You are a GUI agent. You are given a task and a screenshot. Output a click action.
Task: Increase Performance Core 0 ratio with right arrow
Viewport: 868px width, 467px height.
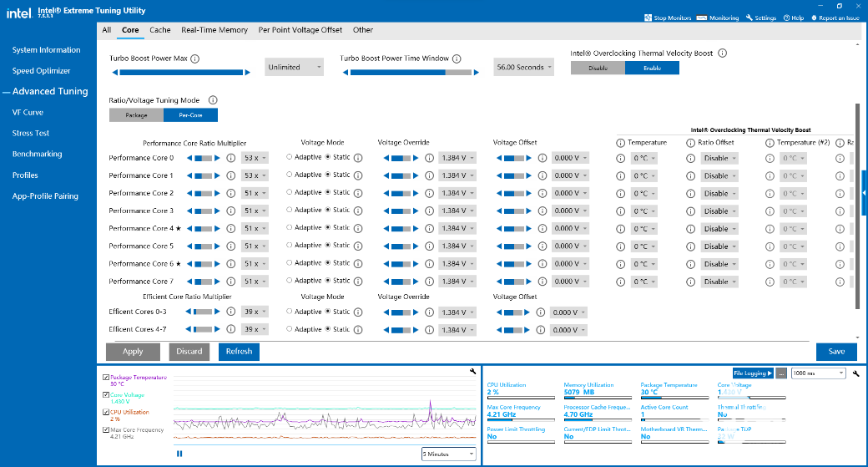tap(217, 158)
